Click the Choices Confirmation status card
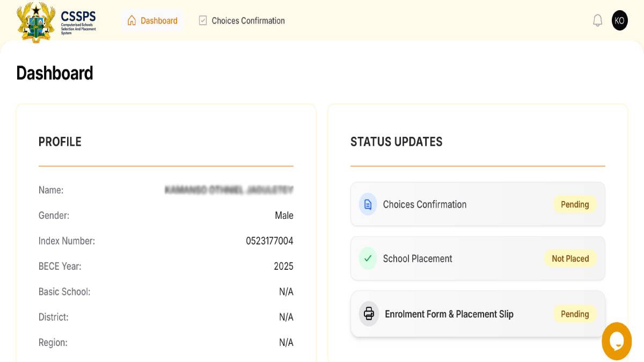The width and height of the screenshot is (644, 362). 478,204
